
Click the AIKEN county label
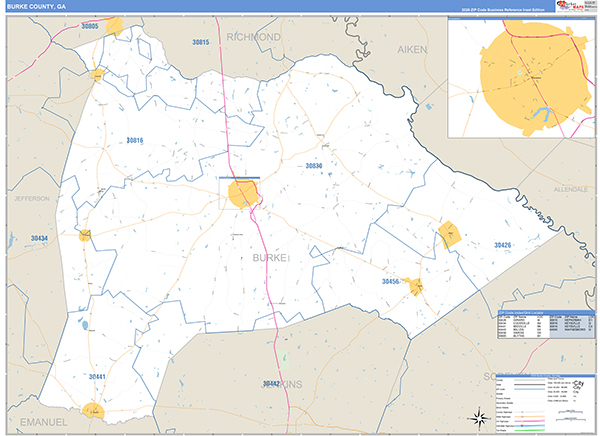tap(411, 48)
